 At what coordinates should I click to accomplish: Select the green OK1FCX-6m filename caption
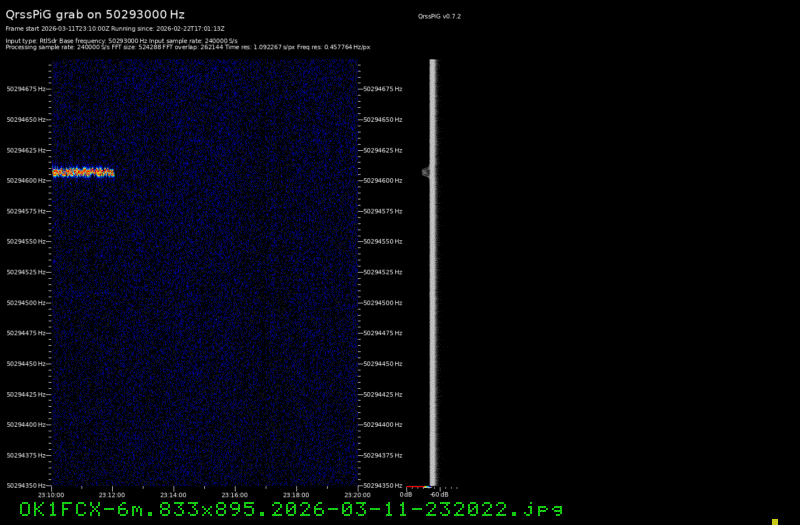pyautogui.click(x=290, y=510)
